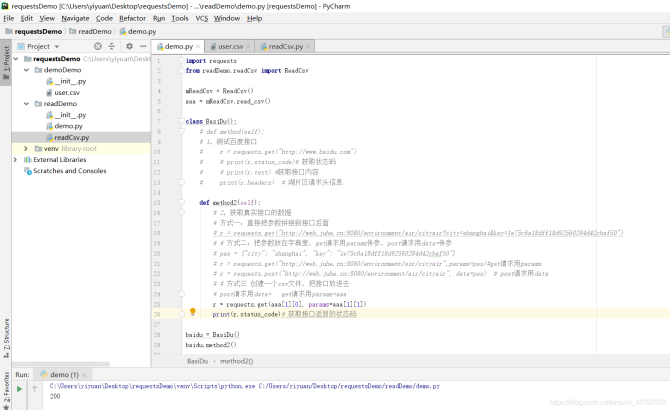This screenshot has height=410, width=670.
Task: Hide the Project panel with minimize icon
Action: tap(143, 46)
